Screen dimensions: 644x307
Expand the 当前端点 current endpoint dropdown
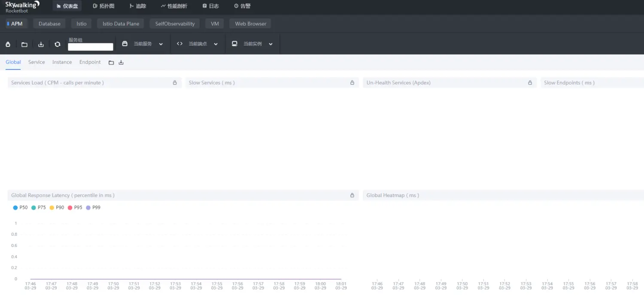tap(216, 44)
